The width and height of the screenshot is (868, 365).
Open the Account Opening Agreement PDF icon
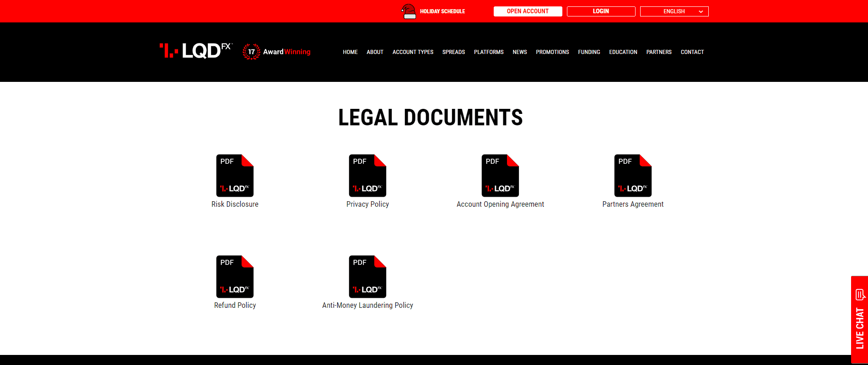point(500,176)
